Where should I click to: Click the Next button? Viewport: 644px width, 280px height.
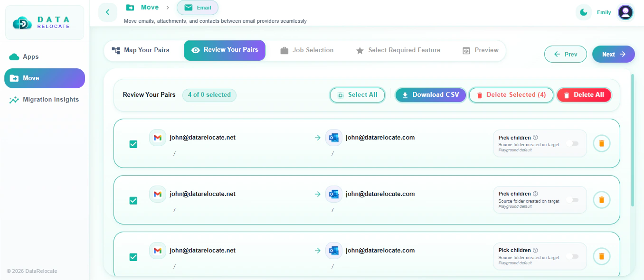click(x=614, y=54)
